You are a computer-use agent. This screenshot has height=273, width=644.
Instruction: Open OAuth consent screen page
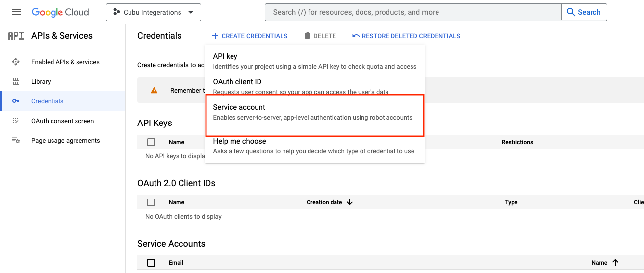[63, 121]
